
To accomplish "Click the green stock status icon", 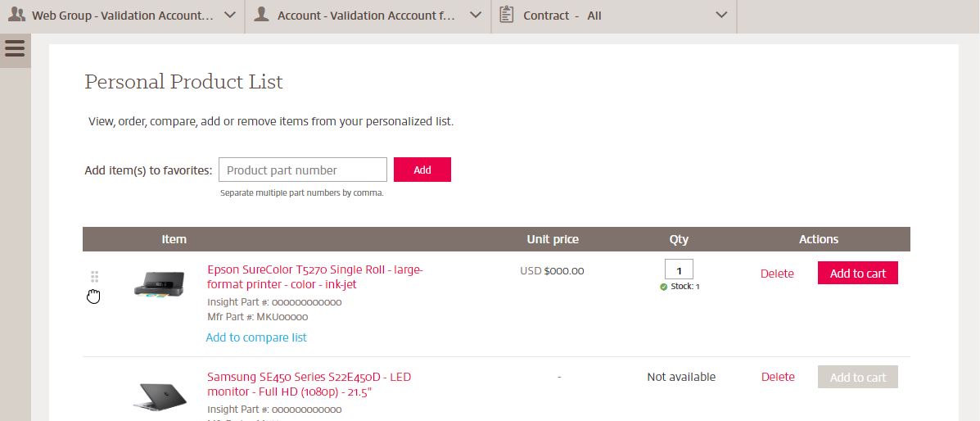I will pos(663,287).
